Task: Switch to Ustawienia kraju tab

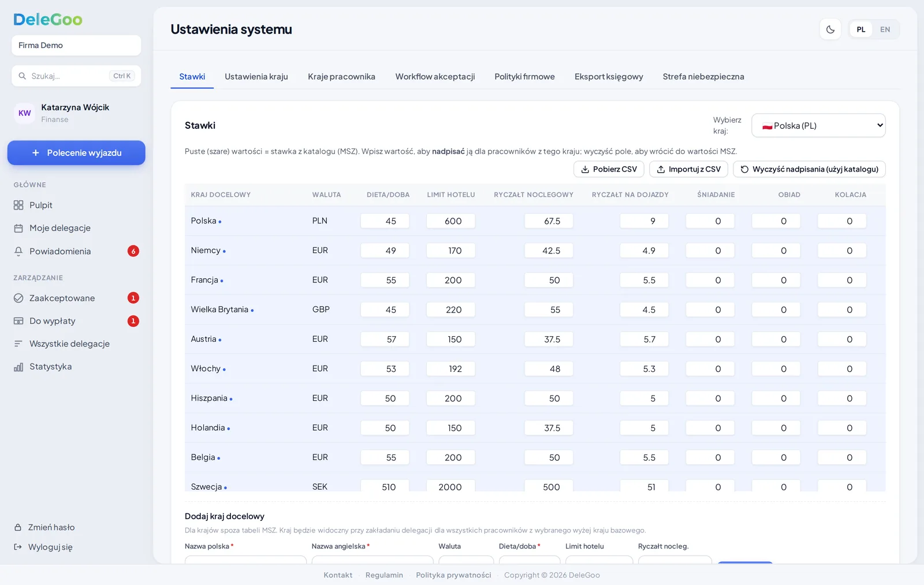Action: [x=256, y=76]
